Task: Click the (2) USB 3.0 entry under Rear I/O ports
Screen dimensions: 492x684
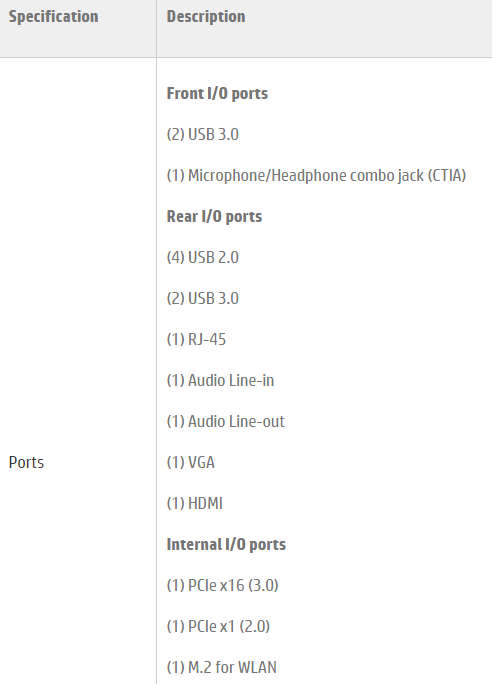Action: pos(203,298)
